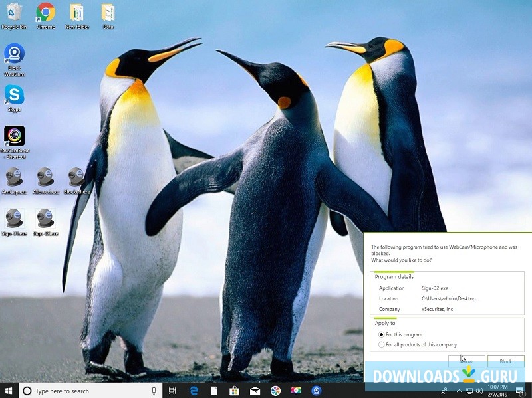The image size is (532, 398).
Task: Expand hidden icons in the system tray
Action: [459, 391]
